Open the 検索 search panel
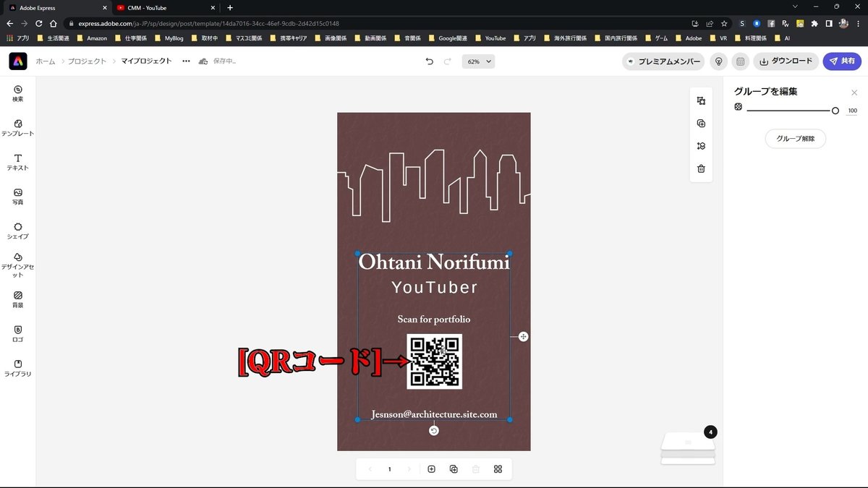The image size is (868, 488). 18,93
